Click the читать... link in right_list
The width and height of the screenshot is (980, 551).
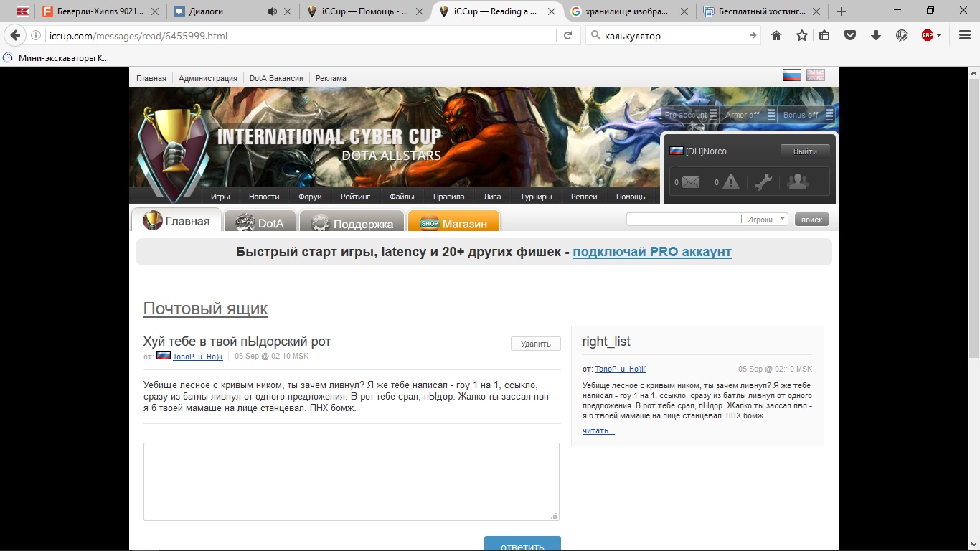[x=598, y=430]
